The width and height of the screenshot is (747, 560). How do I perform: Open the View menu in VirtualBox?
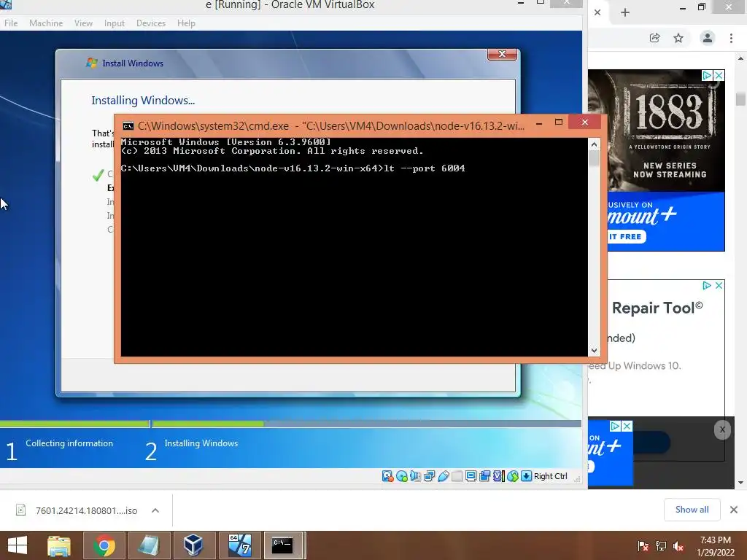83,23
